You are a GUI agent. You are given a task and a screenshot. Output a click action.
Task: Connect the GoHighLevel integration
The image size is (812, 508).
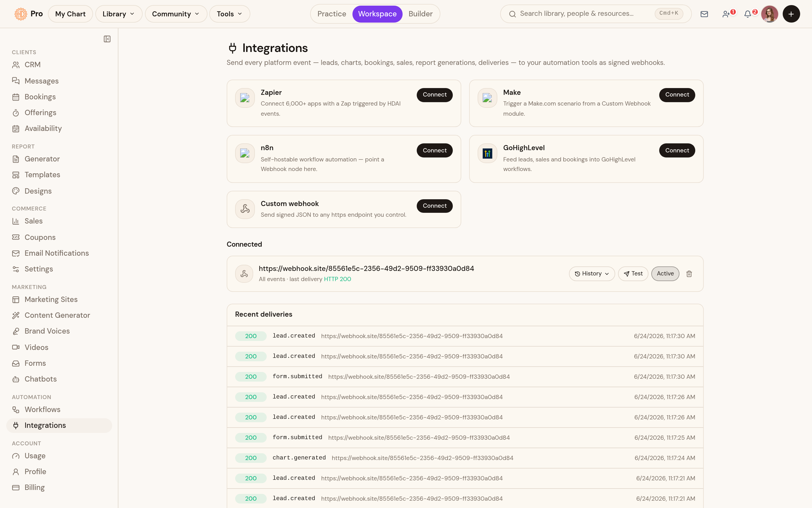pyautogui.click(x=677, y=150)
